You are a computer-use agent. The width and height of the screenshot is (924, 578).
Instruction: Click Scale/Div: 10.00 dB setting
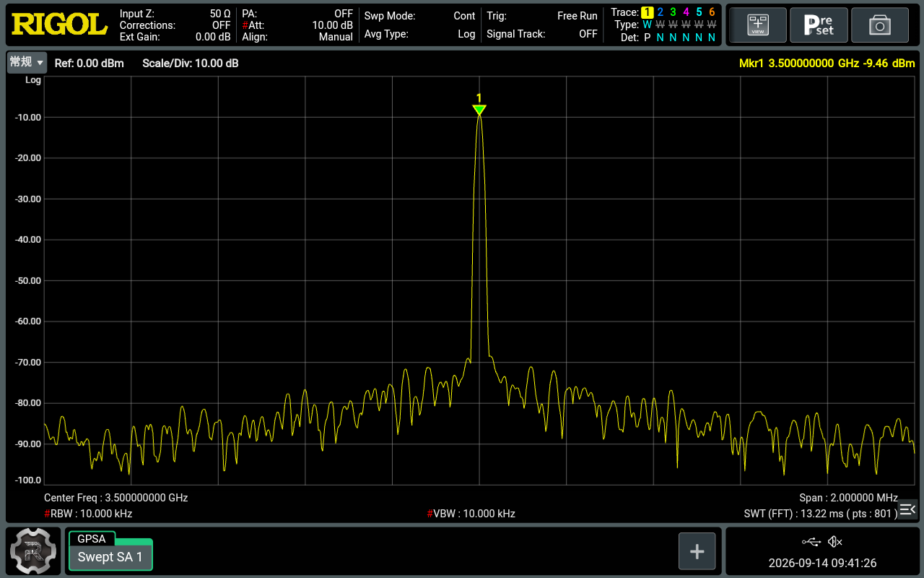191,64
